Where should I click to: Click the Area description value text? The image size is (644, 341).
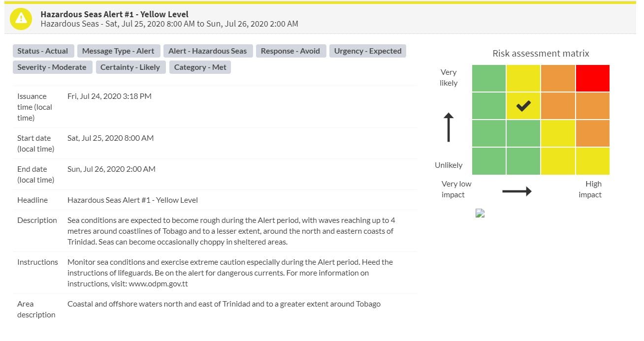(224, 304)
